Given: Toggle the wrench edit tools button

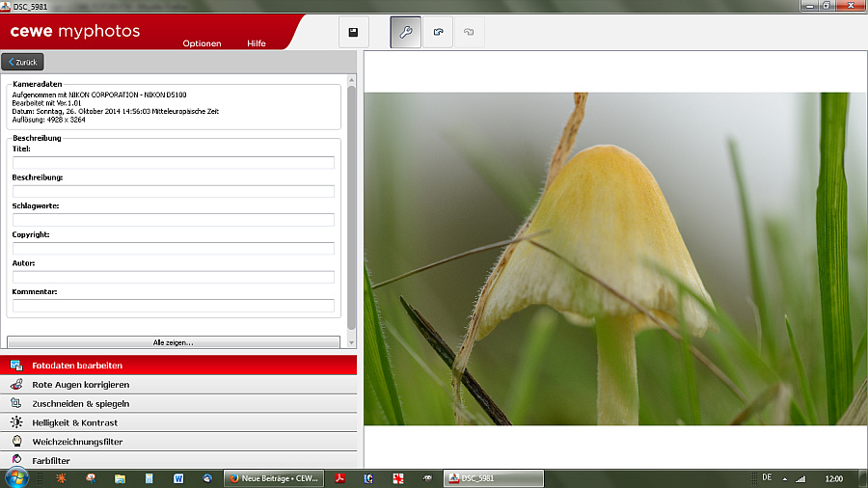Looking at the screenshot, I should [x=406, y=32].
